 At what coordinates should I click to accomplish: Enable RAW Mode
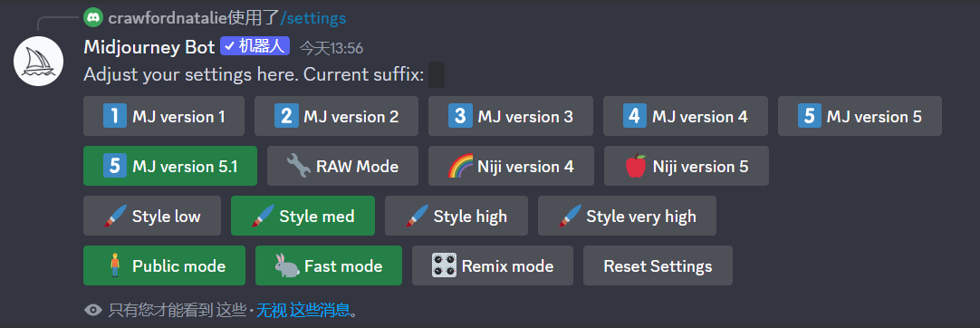point(342,166)
